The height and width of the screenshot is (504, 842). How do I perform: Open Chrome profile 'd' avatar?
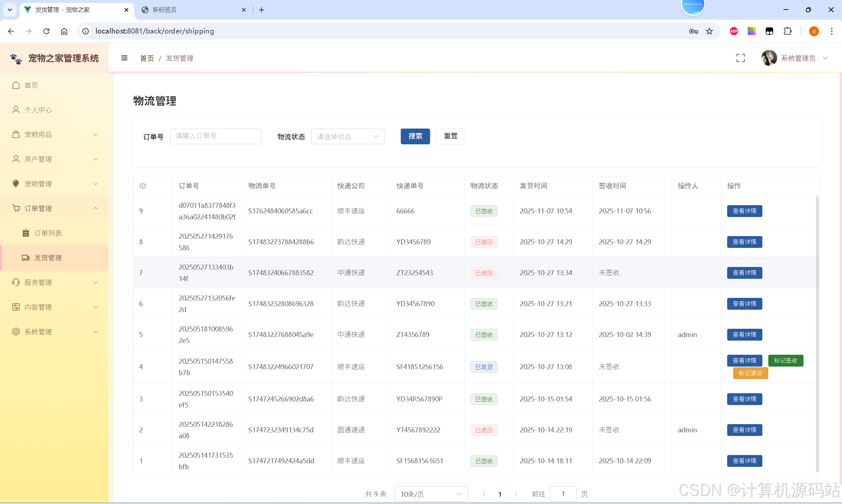(x=814, y=31)
